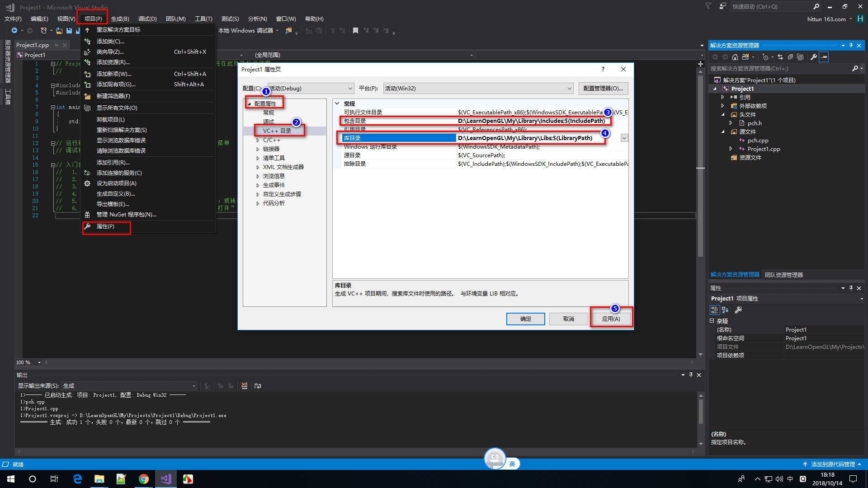The image size is (868, 488).
Task: Click the property pages wrench in Properties panel
Action: pos(738,310)
